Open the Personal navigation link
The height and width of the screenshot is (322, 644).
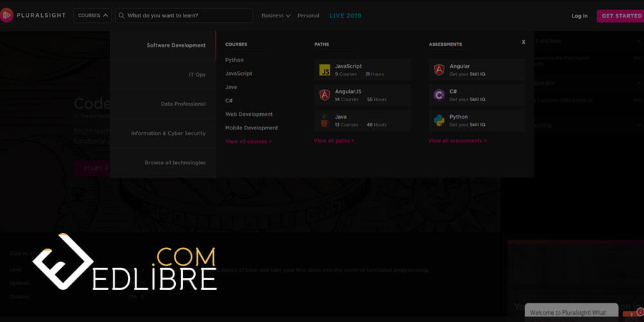coord(308,15)
